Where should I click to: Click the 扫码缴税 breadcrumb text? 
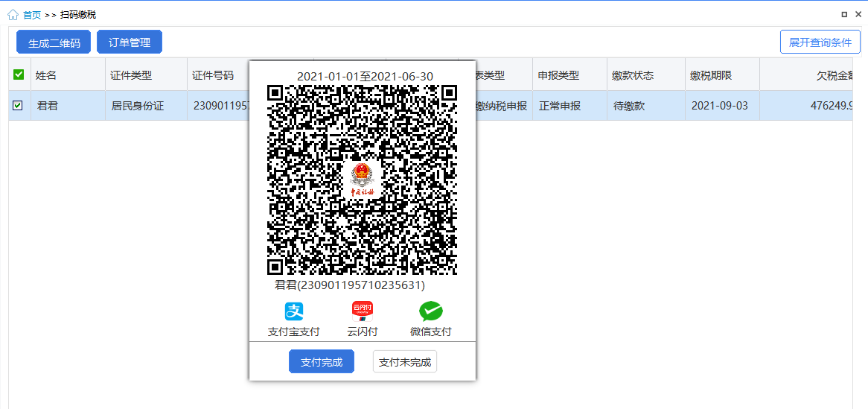[x=78, y=15]
